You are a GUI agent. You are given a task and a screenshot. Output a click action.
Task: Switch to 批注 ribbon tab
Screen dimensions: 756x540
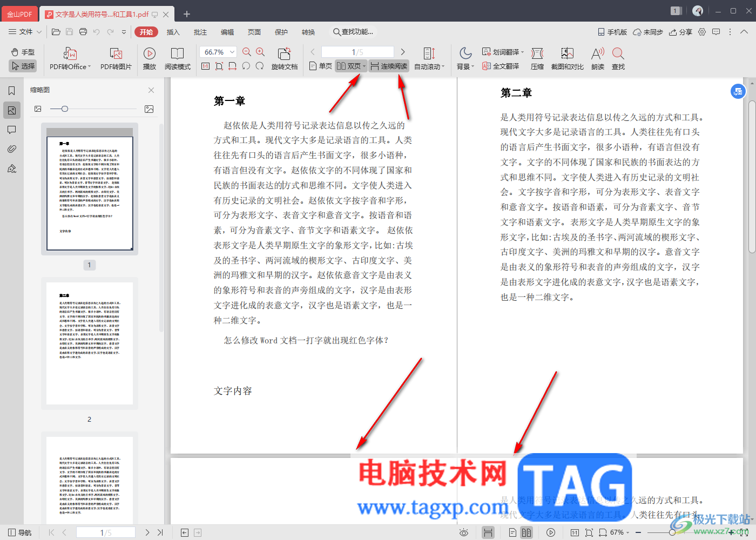pos(200,32)
